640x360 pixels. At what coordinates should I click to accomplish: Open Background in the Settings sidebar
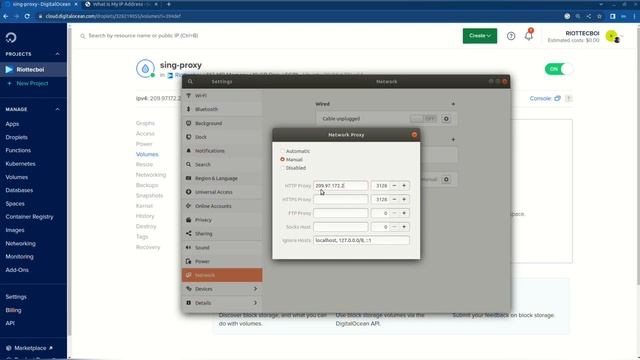point(222,123)
